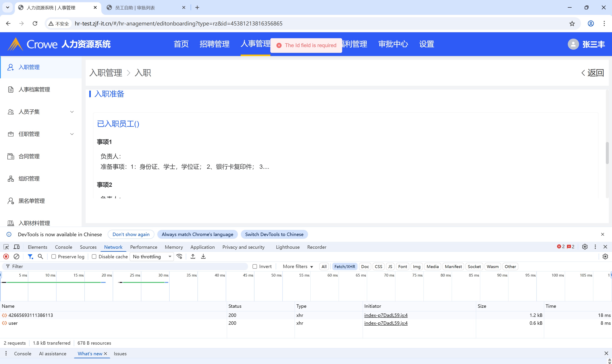Open the No throttling dropdown
The width and height of the screenshot is (612, 364).
coord(152,257)
